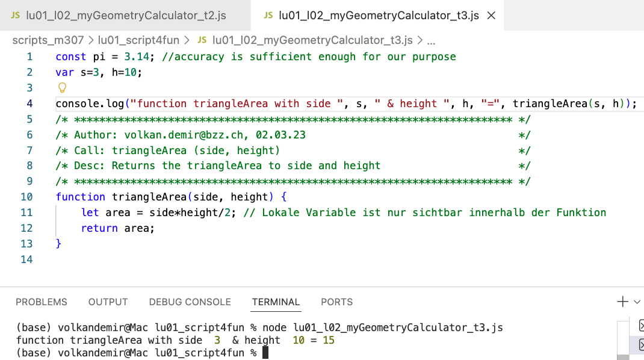644x360 pixels.
Task: Close the lu01_l02_myGeometryCalculator_t3.js tab
Action: pyautogui.click(x=491, y=16)
